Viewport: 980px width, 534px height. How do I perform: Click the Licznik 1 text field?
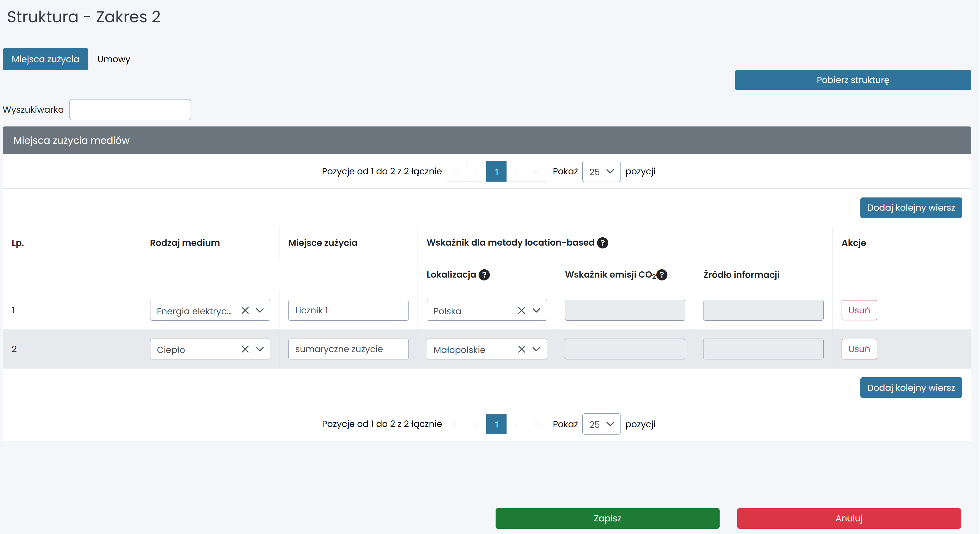pyautogui.click(x=348, y=311)
